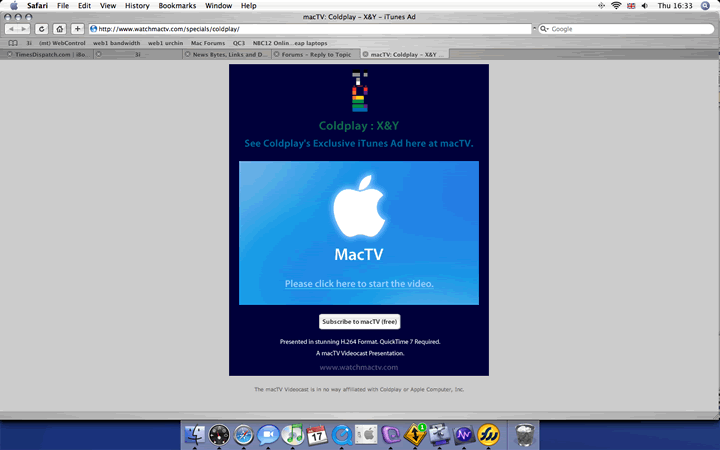
Task: Close the Forums - Reply to Topic tab
Action: click(276, 54)
